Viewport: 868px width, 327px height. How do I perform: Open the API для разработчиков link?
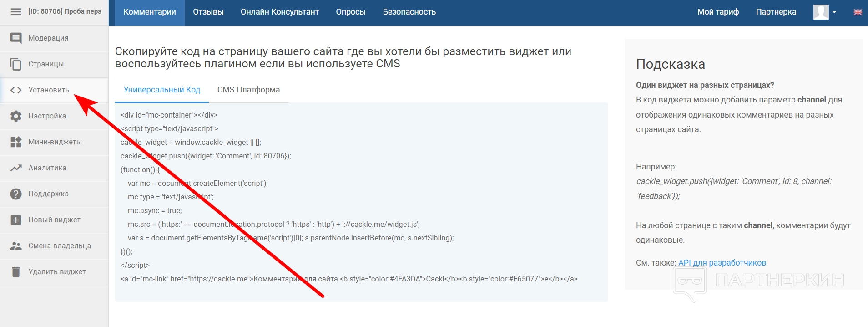coord(722,263)
